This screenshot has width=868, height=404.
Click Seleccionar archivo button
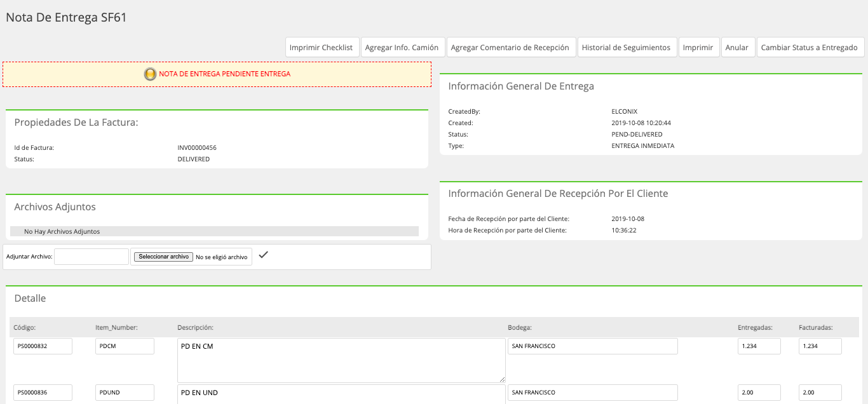click(164, 257)
